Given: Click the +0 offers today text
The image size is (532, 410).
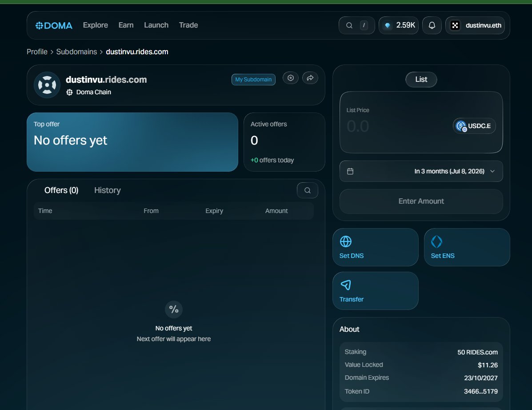Looking at the screenshot, I should (x=272, y=160).
